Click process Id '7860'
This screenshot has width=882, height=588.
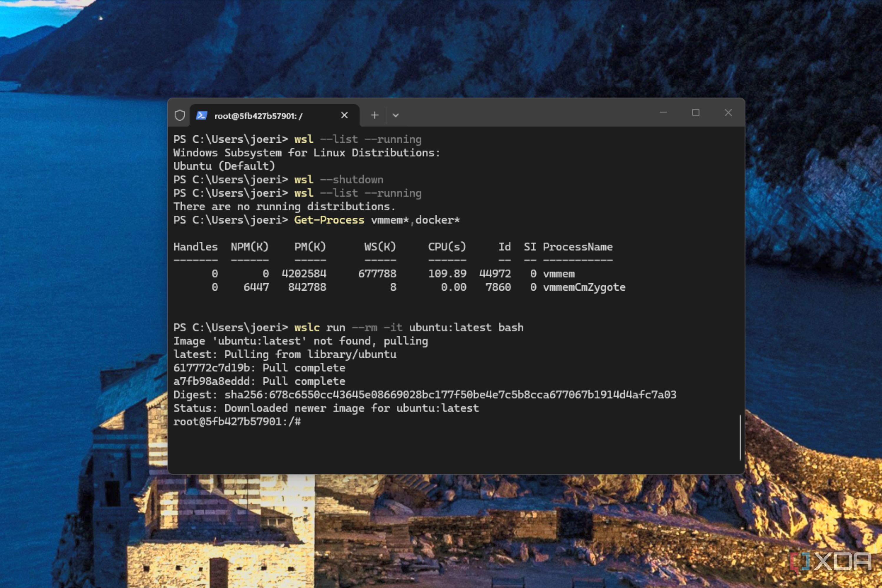click(498, 287)
